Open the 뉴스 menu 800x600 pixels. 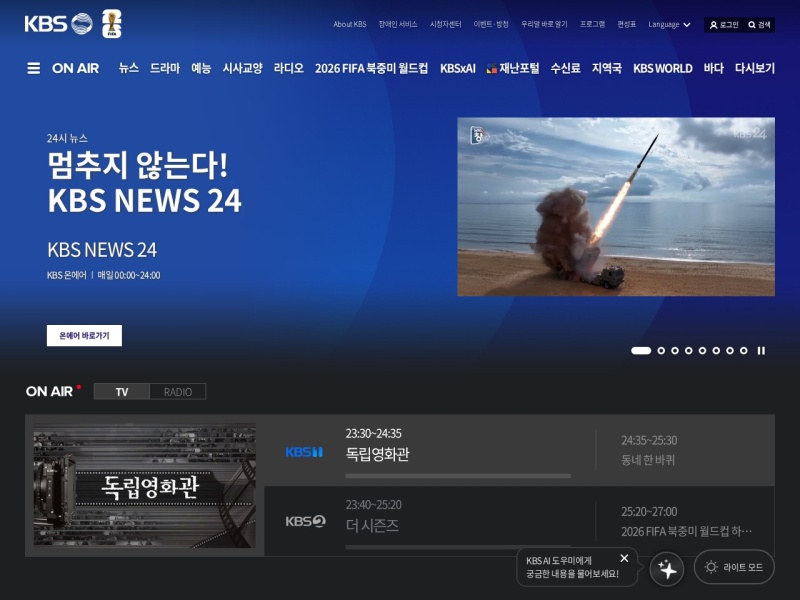(129, 68)
